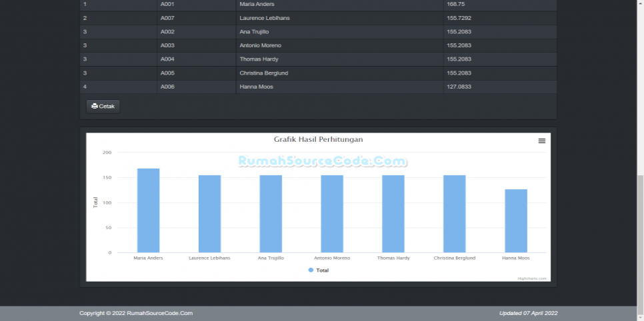Select the Maria Anders bar in chart
Viewport: 644px width, 321px height.
click(x=148, y=210)
